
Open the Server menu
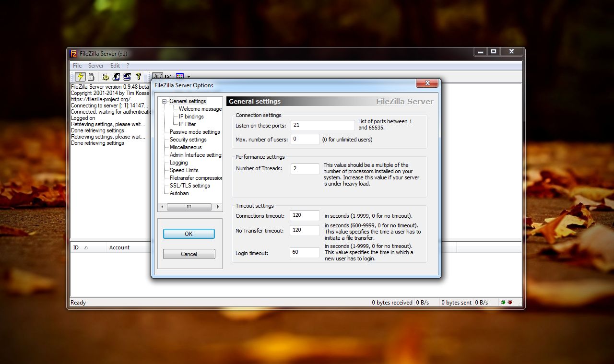[96, 66]
